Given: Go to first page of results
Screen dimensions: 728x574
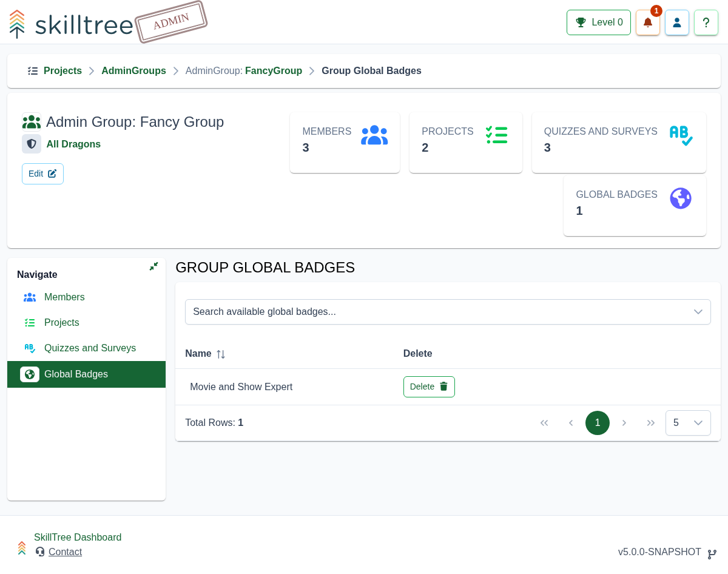Looking at the screenshot, I should click(544, 423).
